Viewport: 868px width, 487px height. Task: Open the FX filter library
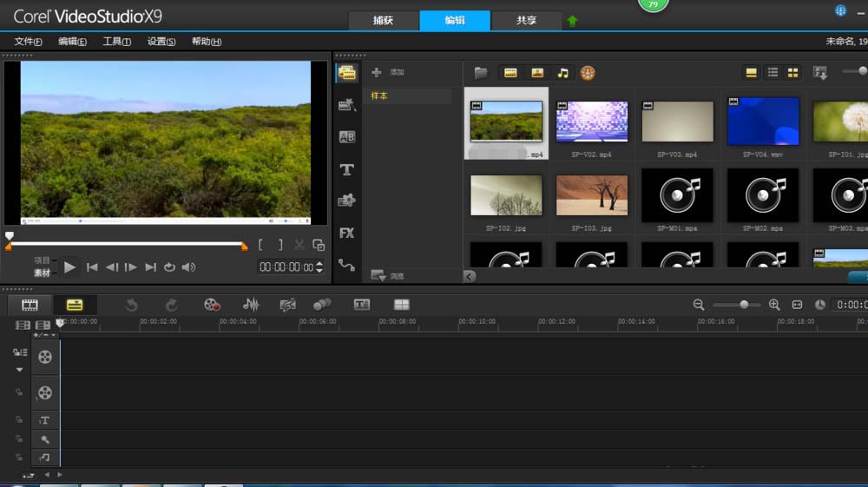tap(346, 233)
